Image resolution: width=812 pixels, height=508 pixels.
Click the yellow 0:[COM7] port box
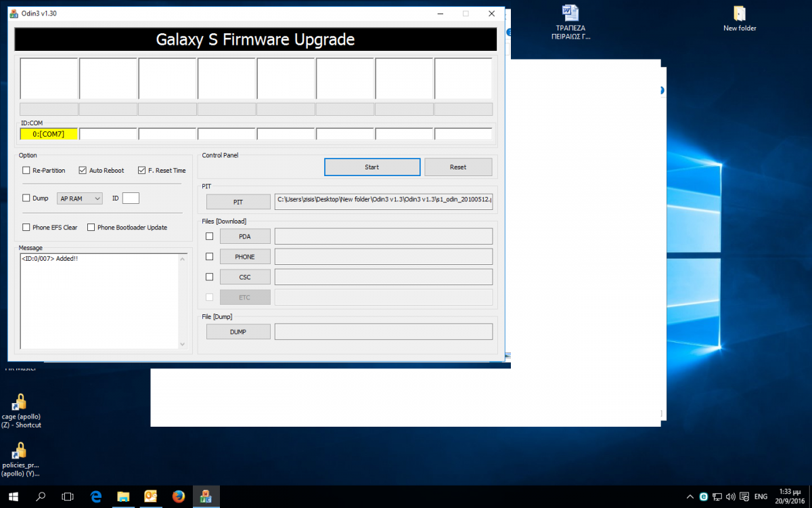pos(49,134)
